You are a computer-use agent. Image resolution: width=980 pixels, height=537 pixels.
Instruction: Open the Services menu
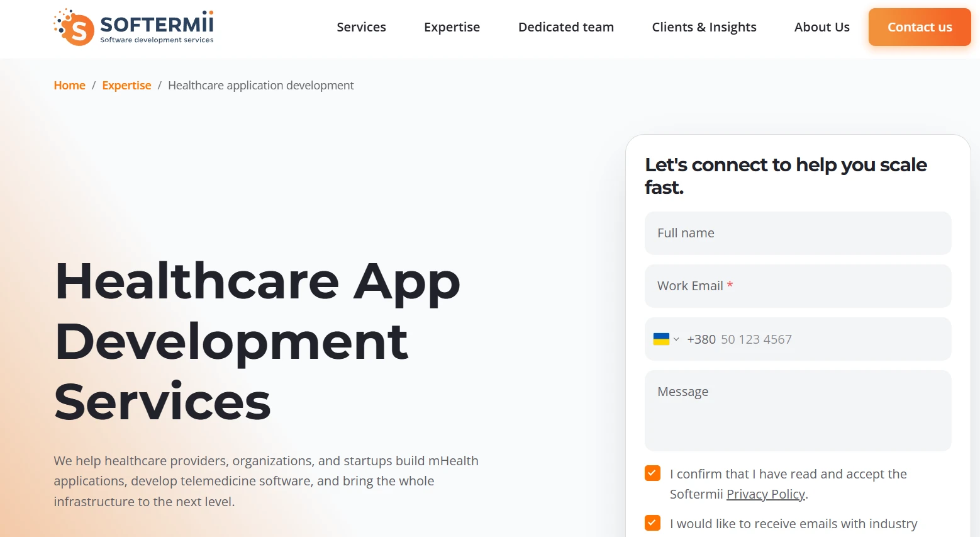(361, 27)
